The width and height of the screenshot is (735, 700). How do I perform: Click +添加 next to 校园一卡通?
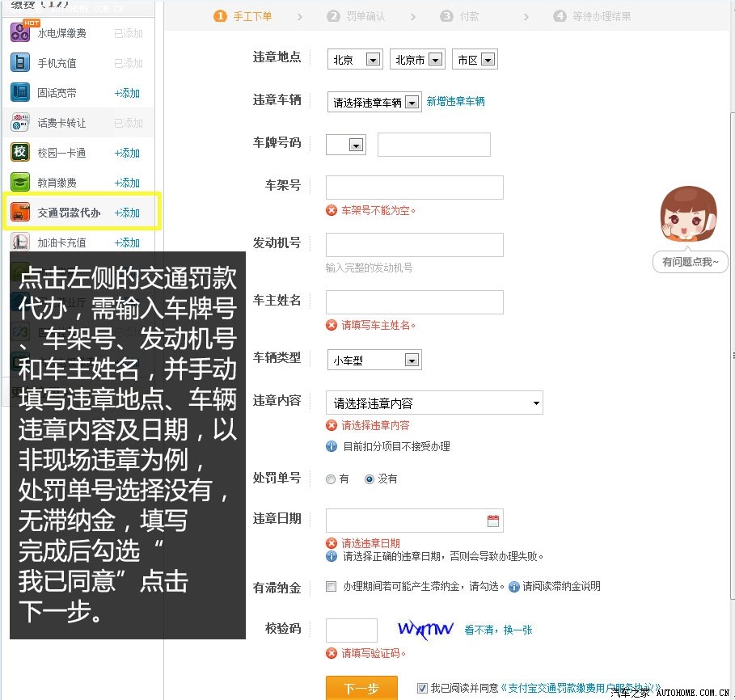click(x=127, y=153)
